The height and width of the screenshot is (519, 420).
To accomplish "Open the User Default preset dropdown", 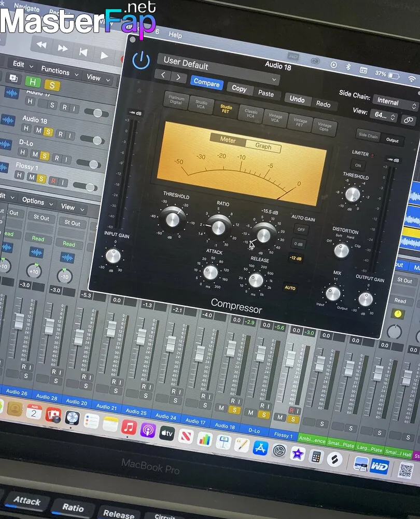I will 218,66.
